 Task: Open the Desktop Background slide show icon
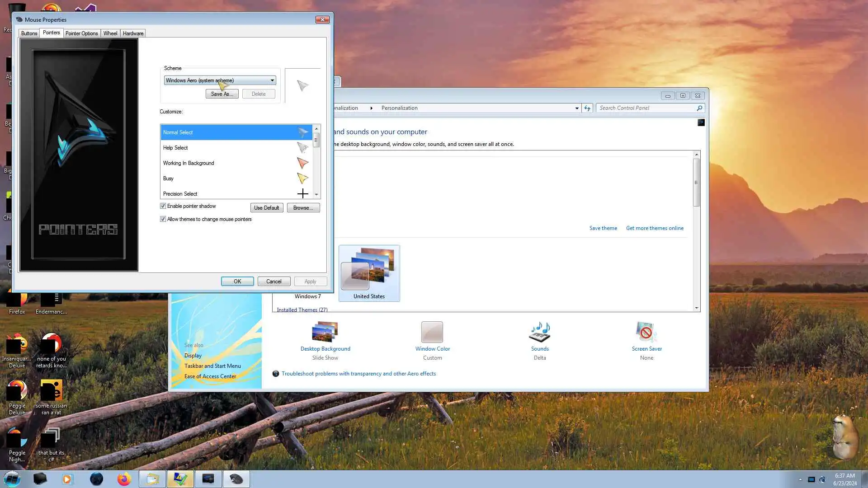[x=325, y=333]
